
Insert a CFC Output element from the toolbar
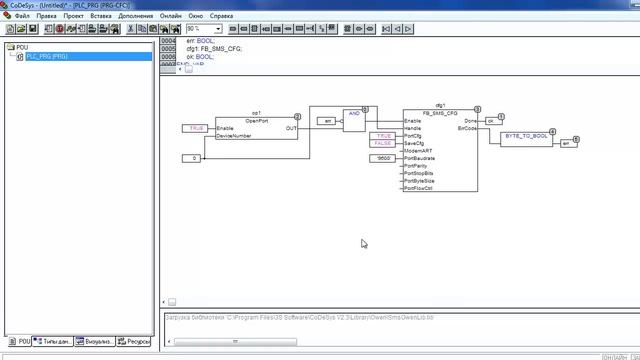point(244,29)
